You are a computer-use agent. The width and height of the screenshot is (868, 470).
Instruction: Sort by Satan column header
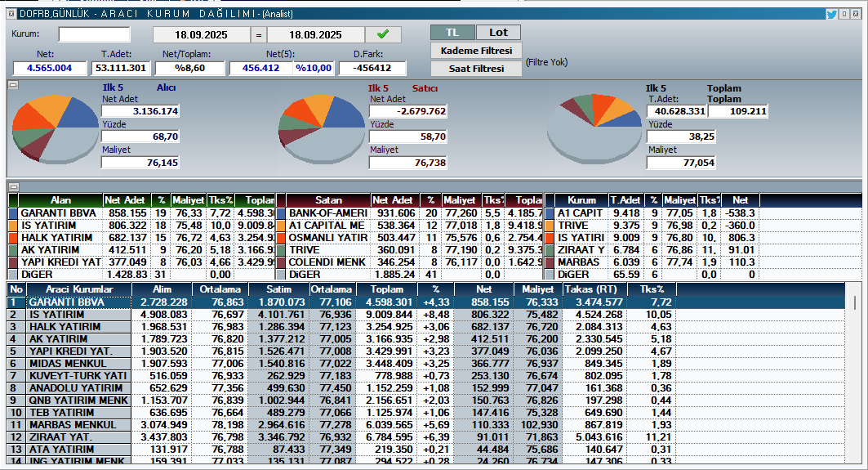coord(328,200)
